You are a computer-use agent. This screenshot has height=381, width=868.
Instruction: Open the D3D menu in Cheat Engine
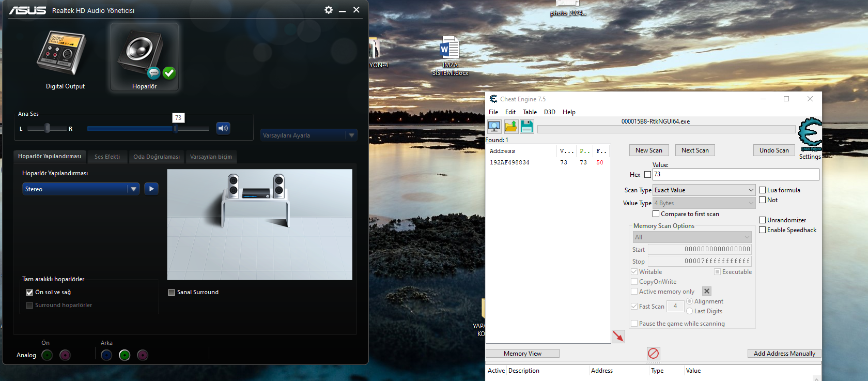pyautogui.click(x=550, y=112)
